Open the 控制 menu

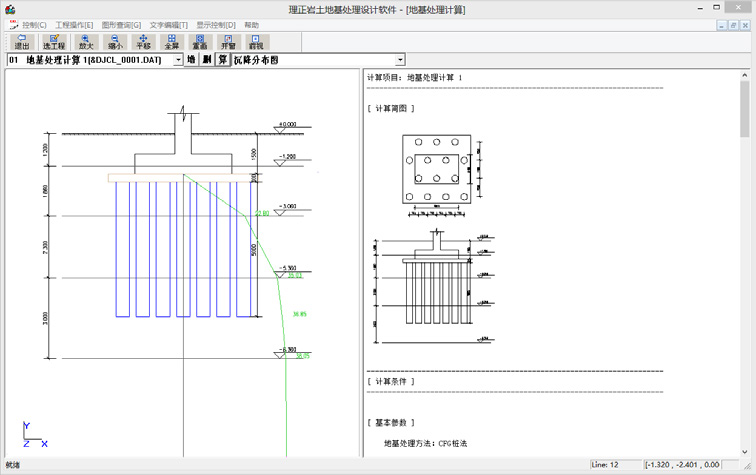(34, 25)
